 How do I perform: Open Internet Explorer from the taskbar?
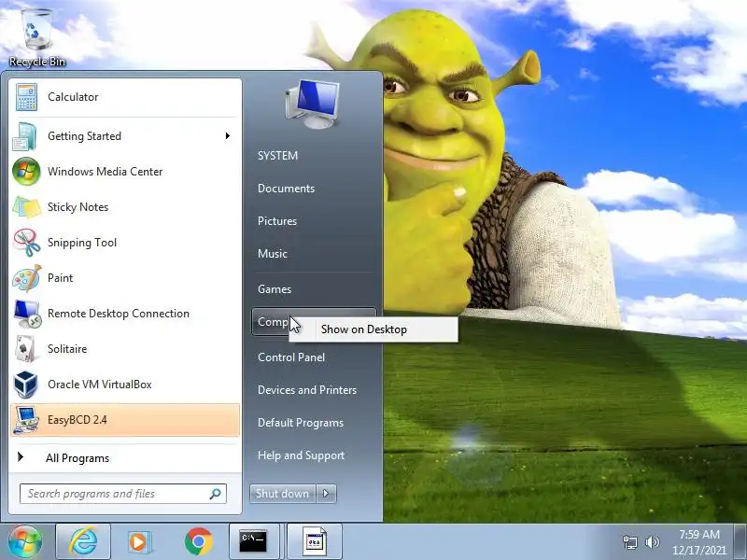(x=83, y=541)
